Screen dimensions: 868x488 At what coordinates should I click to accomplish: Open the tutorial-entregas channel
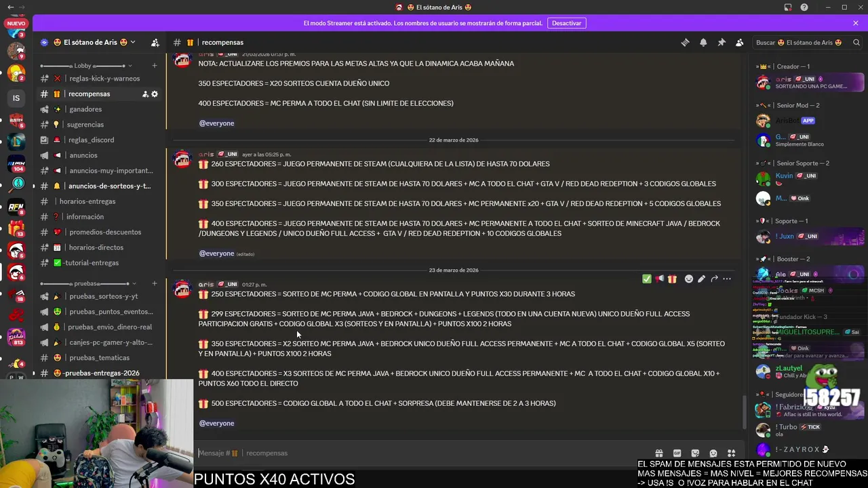coord(100,262)
